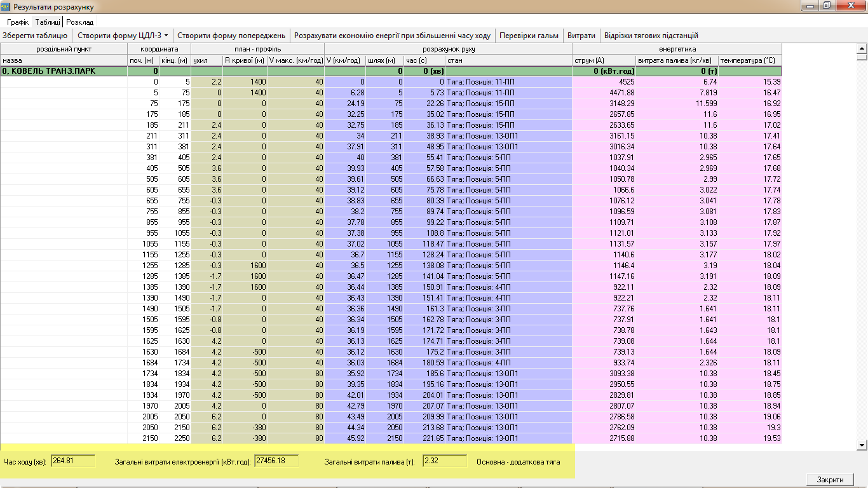Click Створити форму попереджень

[231, 36]
